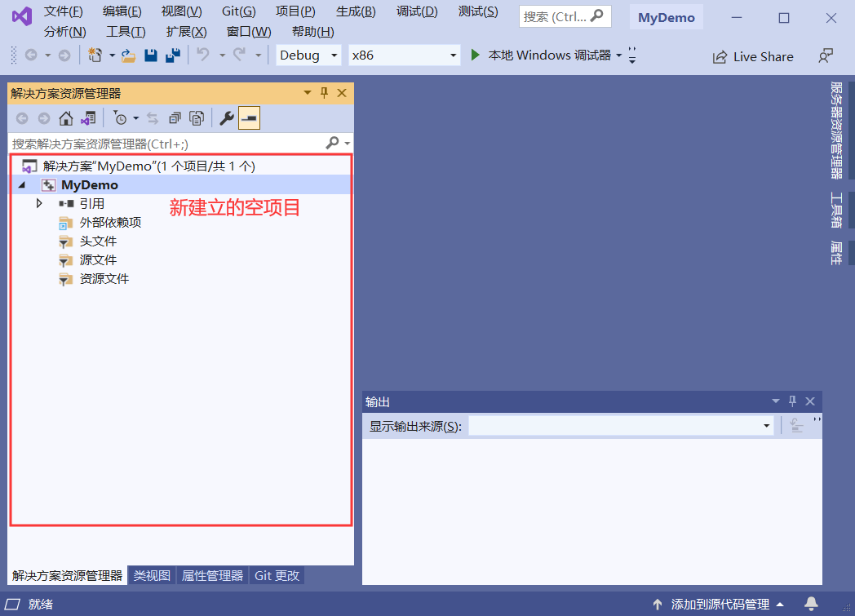
Task: Switch between solution and folder views icon
Action: point(88,118)
